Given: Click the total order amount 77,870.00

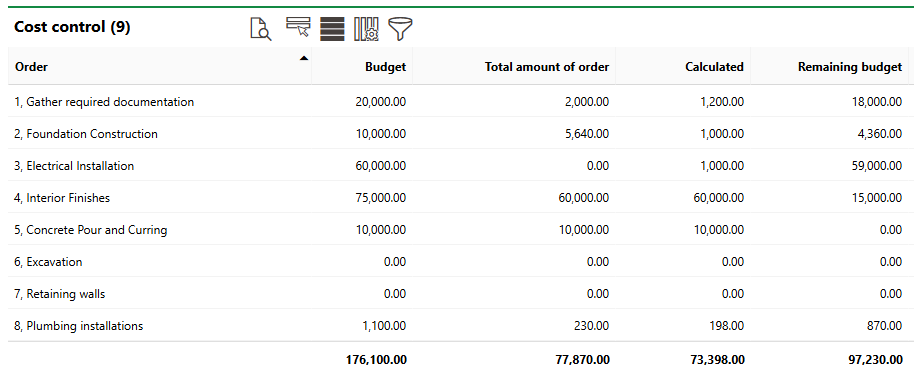Looking at the screenshot, I should pyautogui.click(x=583, y=360).
